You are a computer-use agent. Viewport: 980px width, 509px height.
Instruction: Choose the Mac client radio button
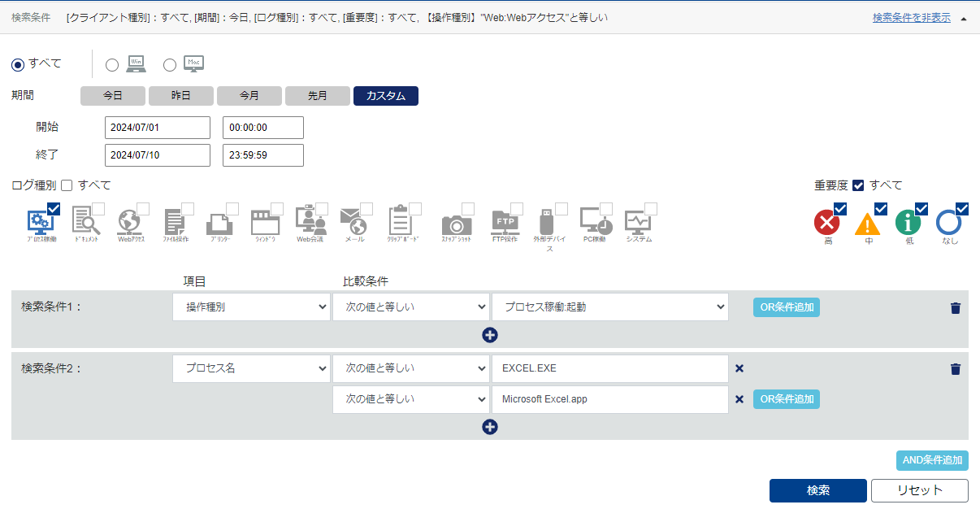[x=170, y=65]
